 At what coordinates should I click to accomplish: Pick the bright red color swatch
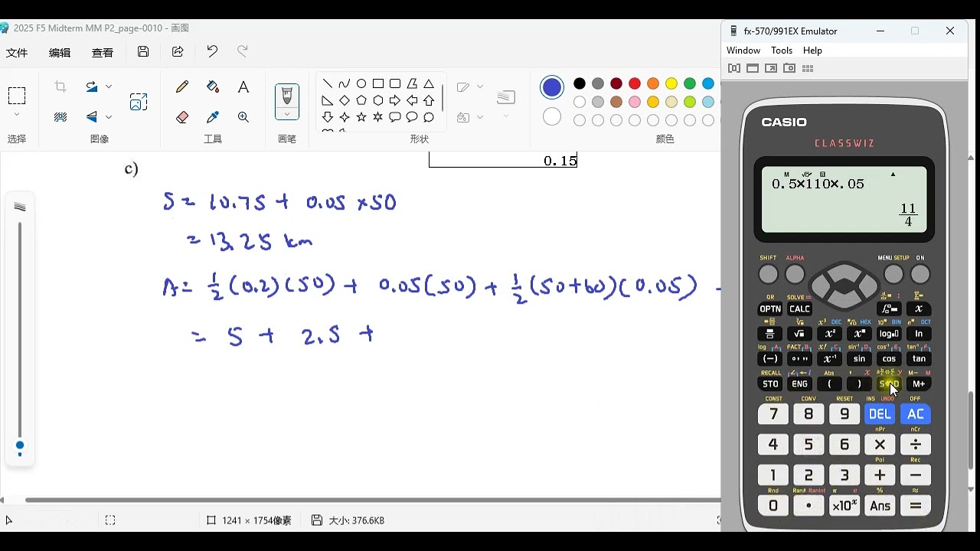click(635, 83)
